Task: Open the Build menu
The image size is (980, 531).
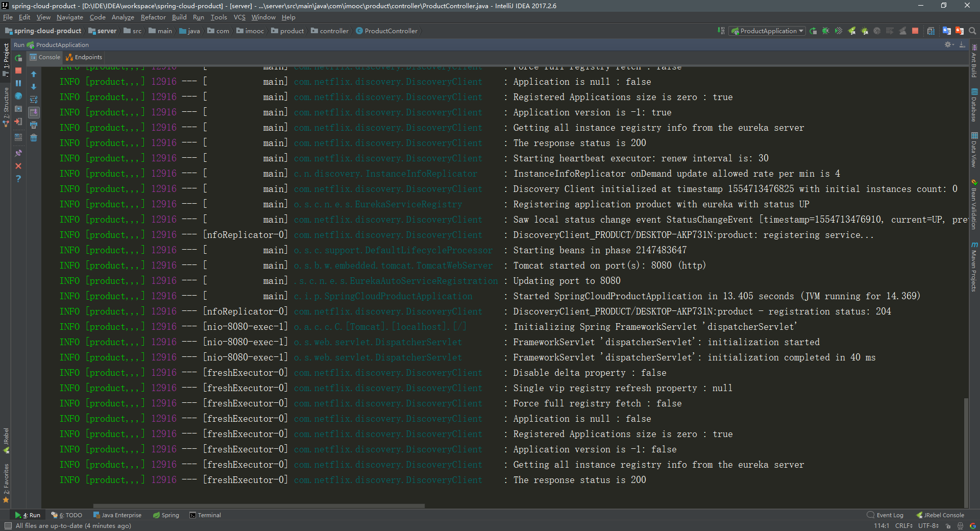Action: (179, 17)
